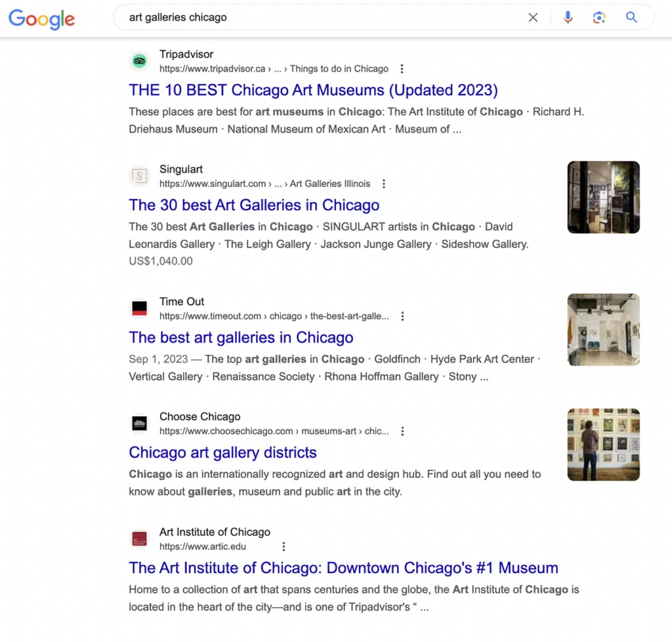Image resolution: width=672 pixels, height=642 pixels.
Task: Open 'The 30 best Art Galleries in Chicago' link
Action: (254, 205)
